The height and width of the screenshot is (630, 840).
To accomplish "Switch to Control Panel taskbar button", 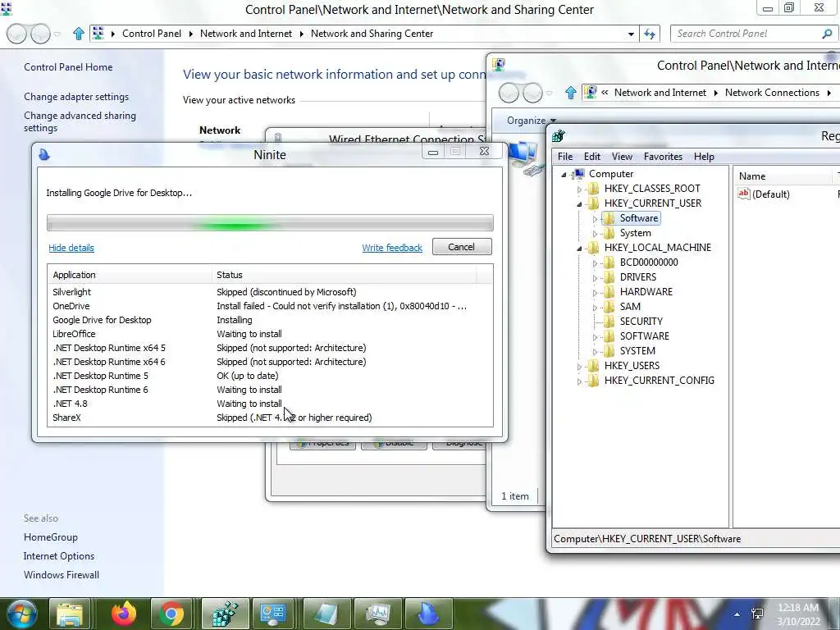I will click(x=272, y=614).
